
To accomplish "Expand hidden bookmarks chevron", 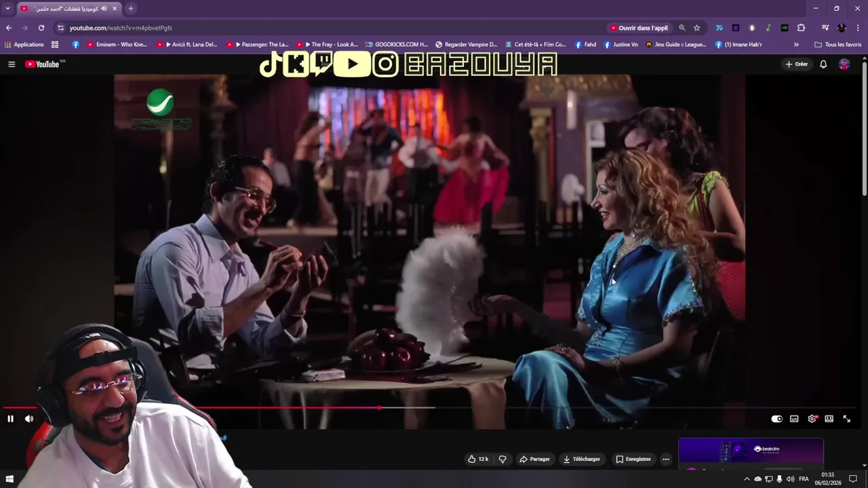I will coord(796,45).
